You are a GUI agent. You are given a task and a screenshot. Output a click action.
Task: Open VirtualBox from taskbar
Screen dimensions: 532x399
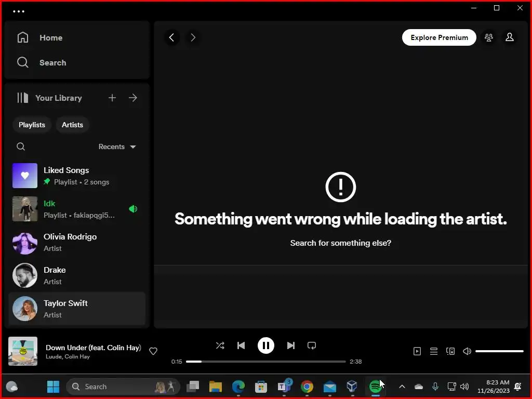pos(352,387)
